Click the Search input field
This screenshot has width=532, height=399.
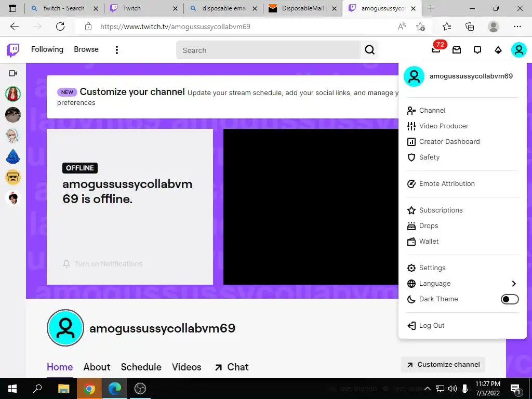point(268,50)
